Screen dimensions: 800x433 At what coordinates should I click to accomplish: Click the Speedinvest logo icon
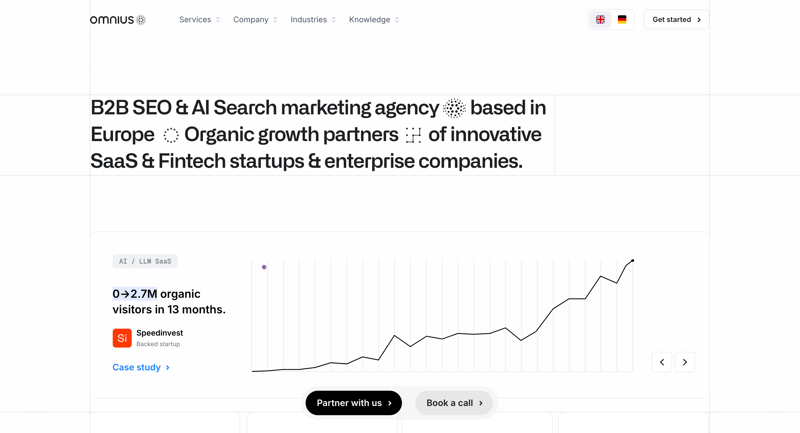coord(122,338)
